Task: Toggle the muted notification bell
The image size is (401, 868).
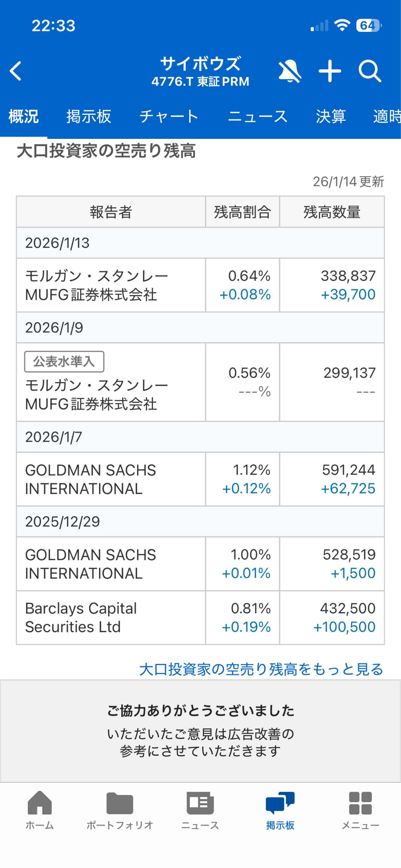Action: click(290, 71)
